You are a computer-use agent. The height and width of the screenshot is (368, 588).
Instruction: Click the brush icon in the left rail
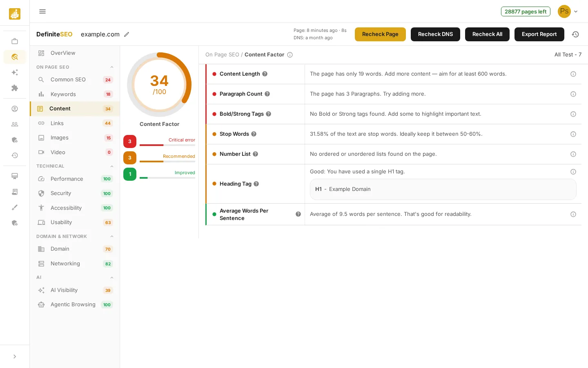pyautogui.click(x=15, y=207)
